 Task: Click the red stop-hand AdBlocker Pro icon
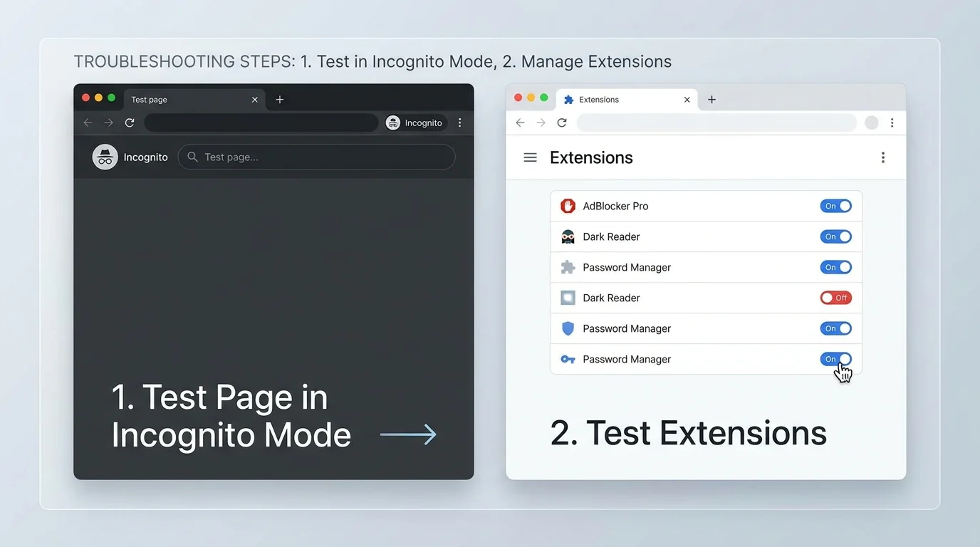click(568, 206)
